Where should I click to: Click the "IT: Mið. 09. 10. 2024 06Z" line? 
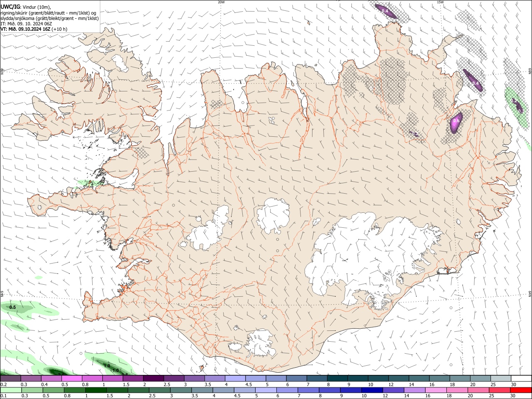26,24
